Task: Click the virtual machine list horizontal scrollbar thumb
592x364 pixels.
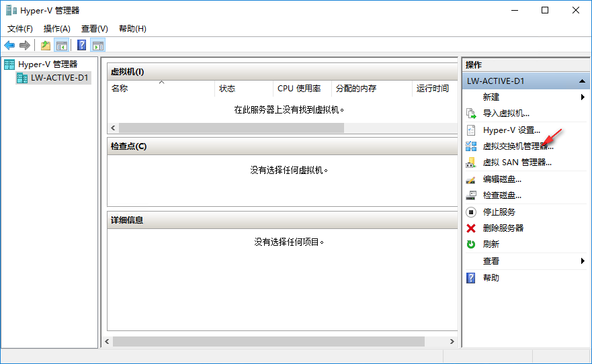Action: [x=231, y=128]
